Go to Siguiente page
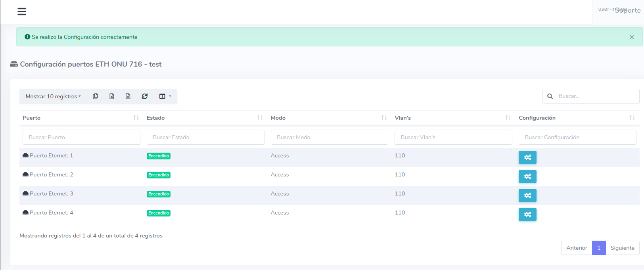The image size is (644, 270). (622, 248)
